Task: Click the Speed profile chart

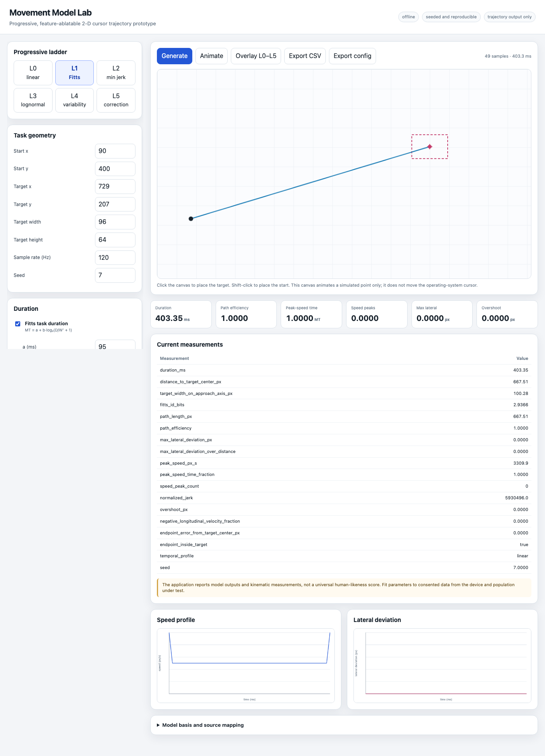Action: pyautogui.click(x=246, y=666)
